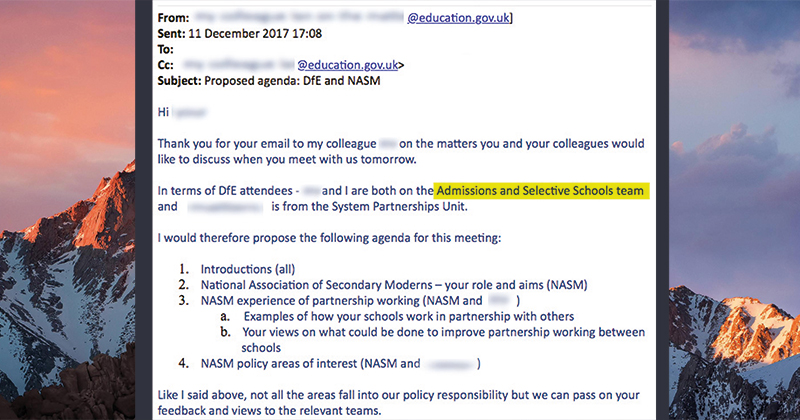Image resolution: width=800 pixels, height=420 pixels.
Task: Click the 'System Partnerships Unit' text
Action: pos(399,207)
